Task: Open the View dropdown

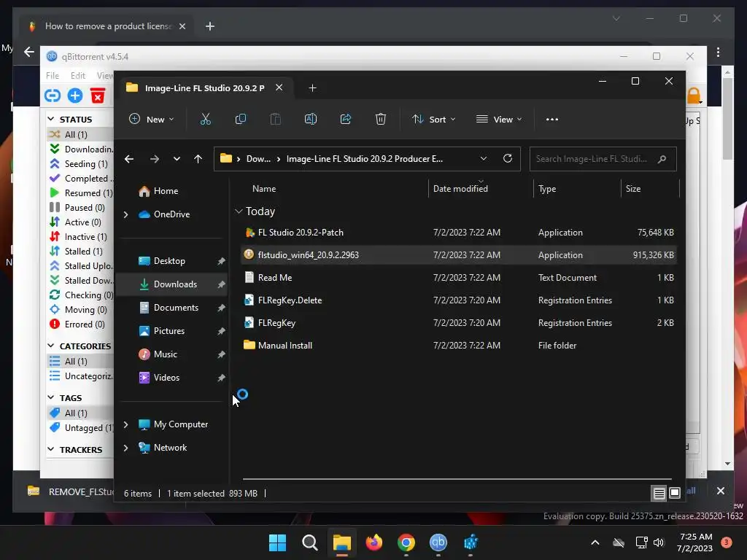Action: click(499, 119)
